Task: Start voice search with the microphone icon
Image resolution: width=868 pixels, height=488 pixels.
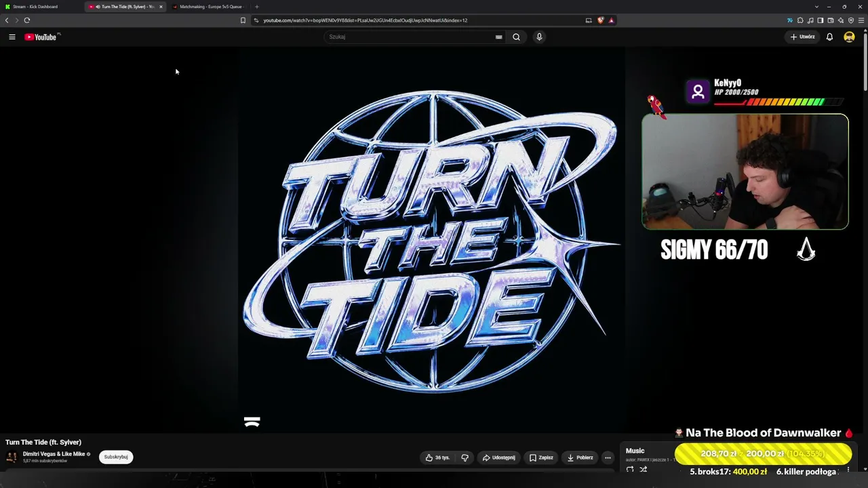Action: [539, 37]
